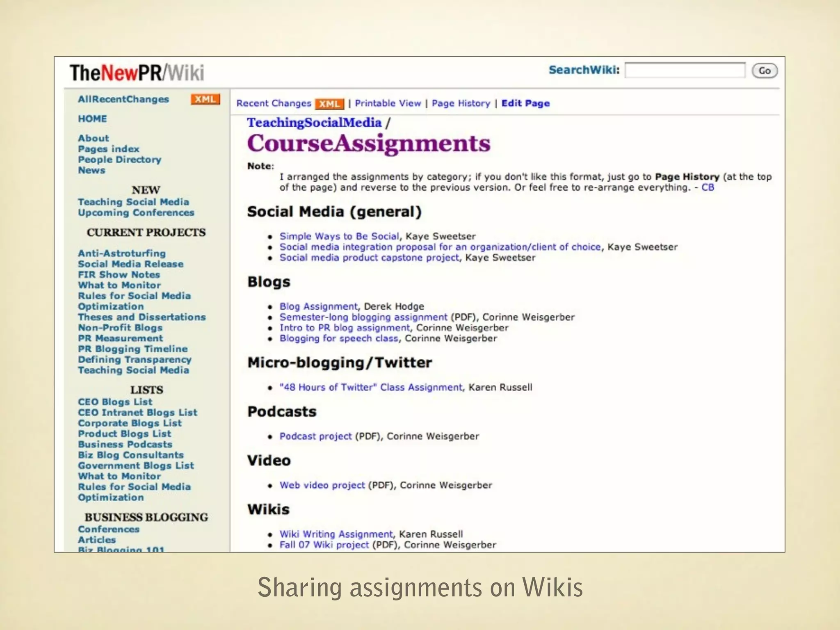Click Edit Page in page menu
840x630 pixels.
click(525, 103)
